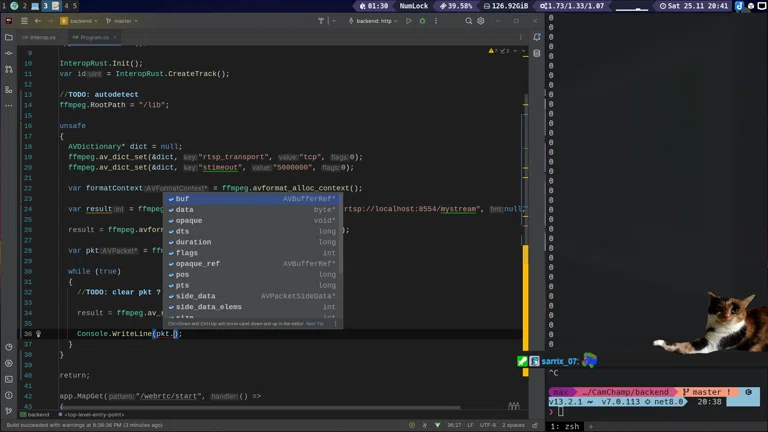Viewport: 768px width, 432px height.
Task: Run the backend: http configuration
Action: [408, 21]
